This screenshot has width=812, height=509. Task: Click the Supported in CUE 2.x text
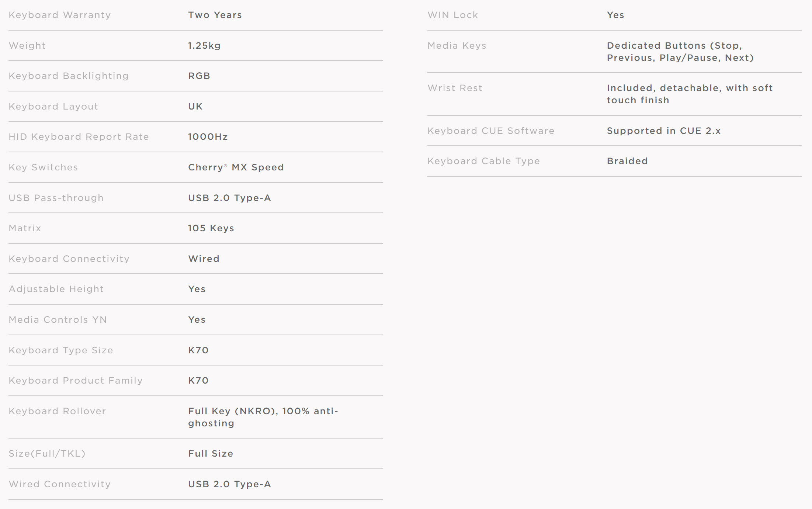[664, 131]
